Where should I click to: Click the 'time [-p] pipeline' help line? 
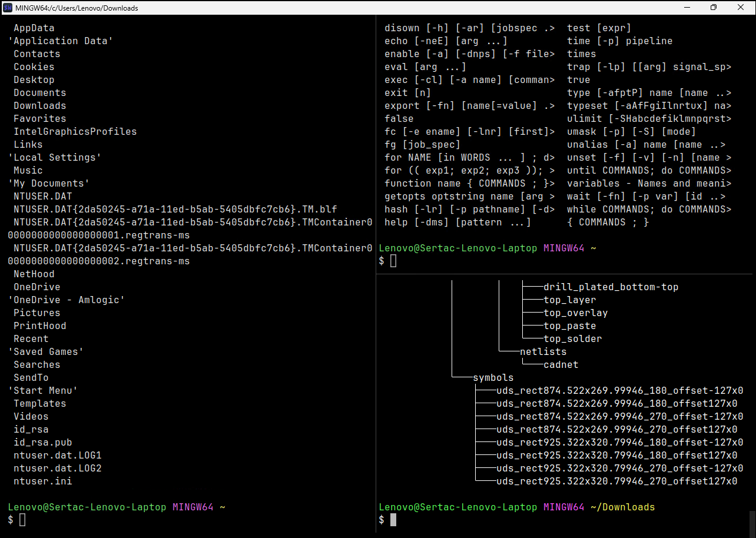620,41
